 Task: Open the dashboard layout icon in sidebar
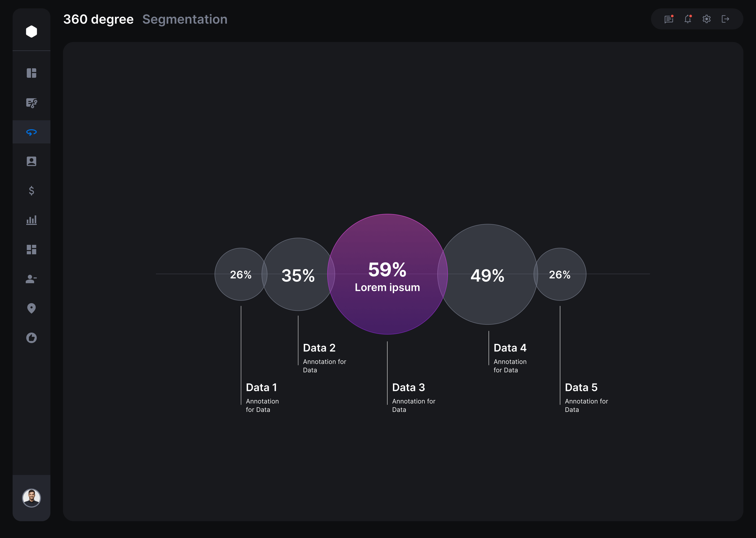click(31, 73)
